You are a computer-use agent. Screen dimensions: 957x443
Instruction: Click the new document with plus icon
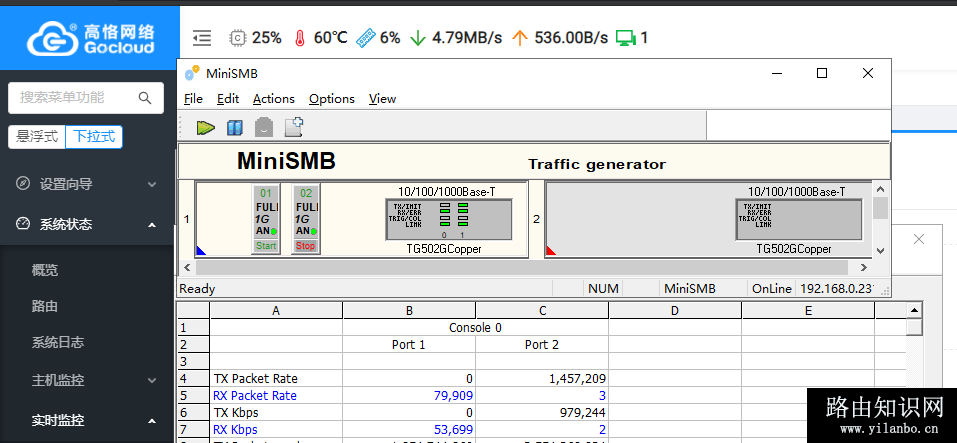[x=294, y=127]
